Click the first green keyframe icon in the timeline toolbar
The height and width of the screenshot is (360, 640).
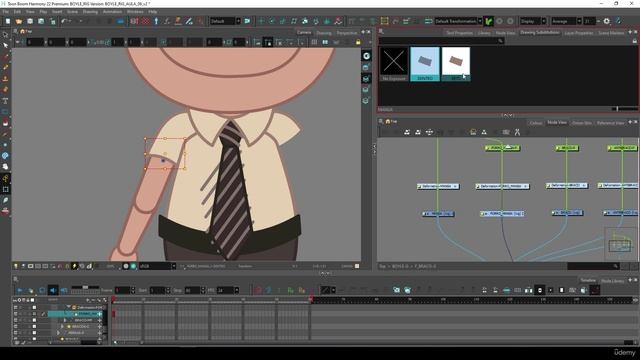pos(291,290)
